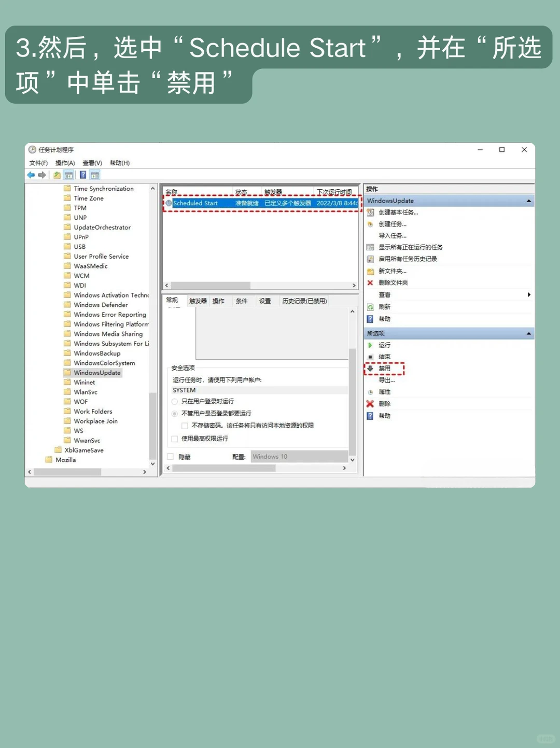Switch to the 设置 tab

click(x=265, y=301)
